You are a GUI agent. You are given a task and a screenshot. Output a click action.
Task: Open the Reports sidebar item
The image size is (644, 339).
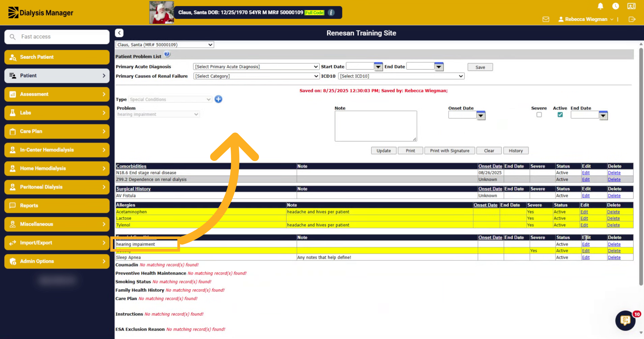click(x=57, y=205)
